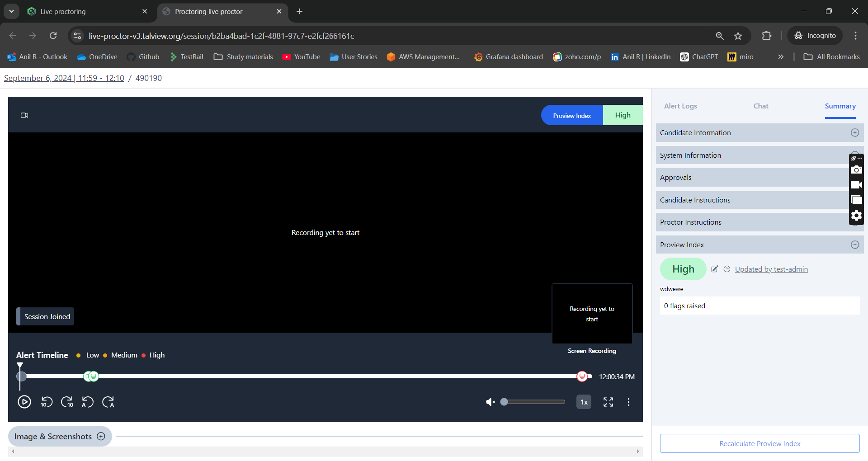
Task: Rewind the recording 10 seconds
Action: point(47,402)
